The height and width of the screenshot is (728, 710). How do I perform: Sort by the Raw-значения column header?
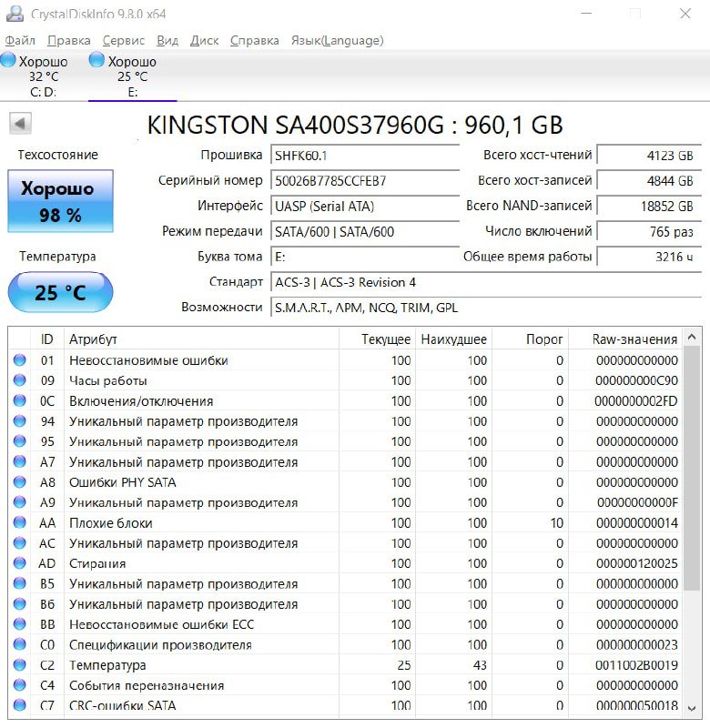634,339
